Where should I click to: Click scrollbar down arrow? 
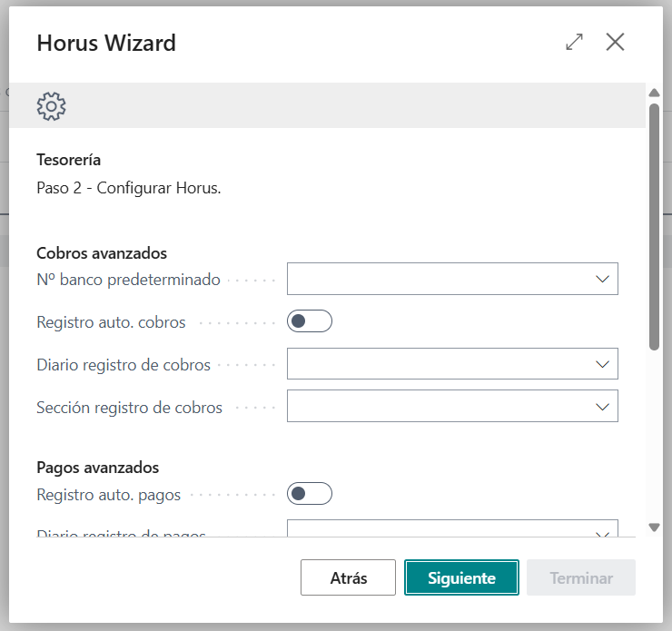[x=654, y=527]
